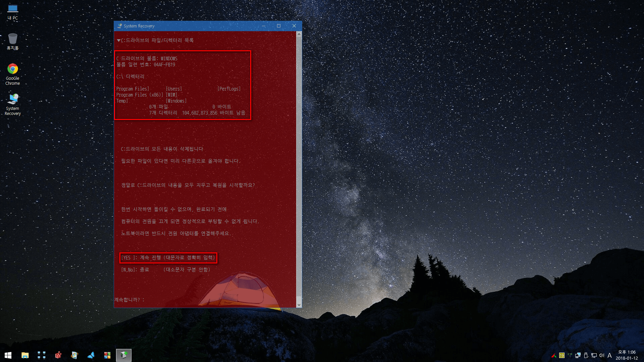Click the '볼륨 일련 번호: 04AF-FB19' line
This screenshot has height=362, width=644.
tap(146, 65)
